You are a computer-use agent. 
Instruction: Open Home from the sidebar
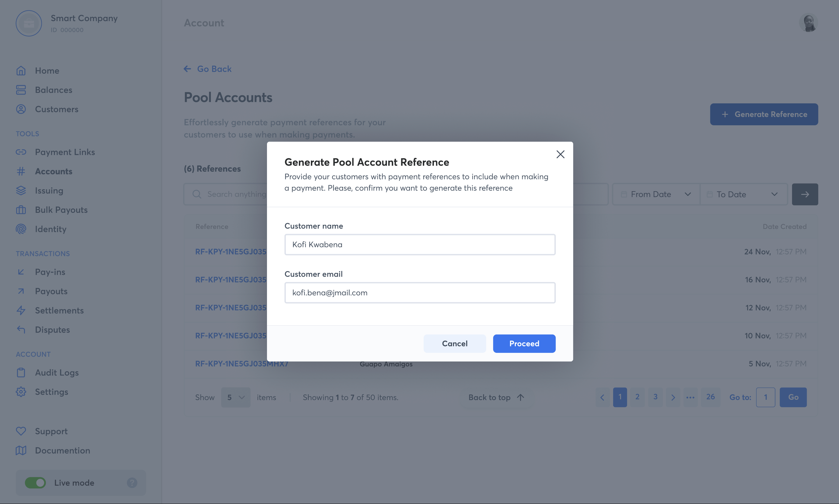47,71
